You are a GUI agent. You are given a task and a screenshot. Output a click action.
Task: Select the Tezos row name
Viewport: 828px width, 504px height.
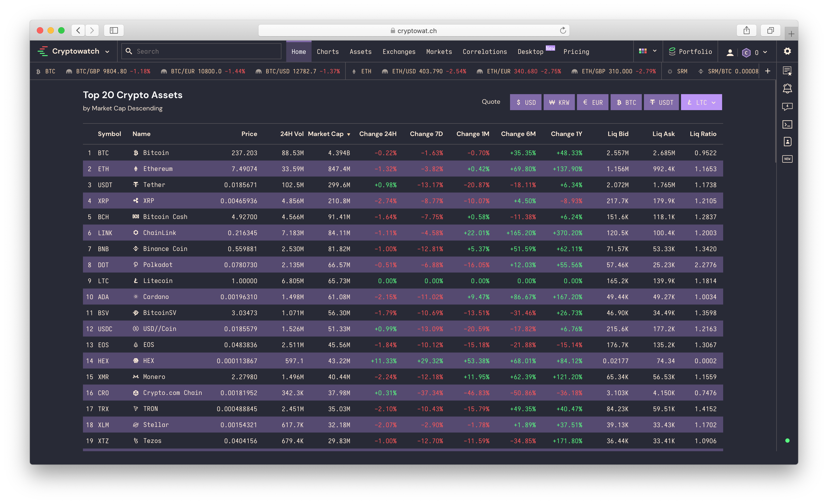point(152,441)
